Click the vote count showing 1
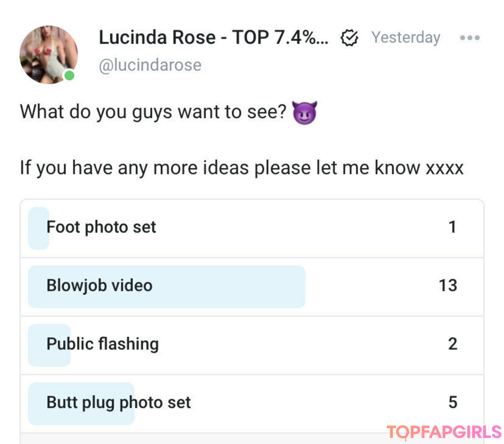 pyautogui.click(x=452, y=227)
